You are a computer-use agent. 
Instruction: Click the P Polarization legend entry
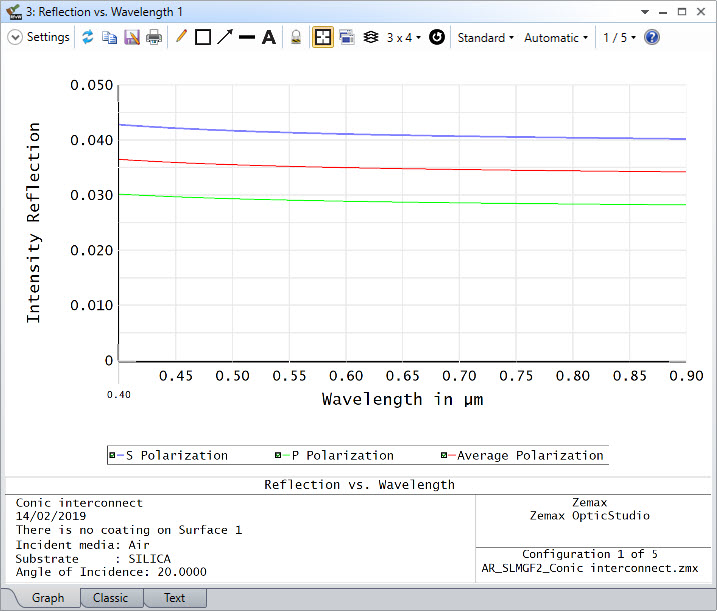pos(334,456)
